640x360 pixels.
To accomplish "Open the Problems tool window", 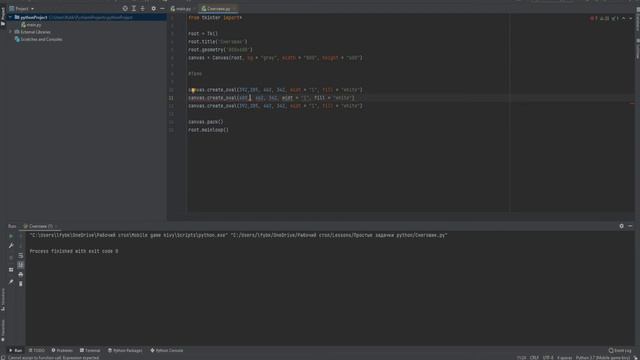I will pyautogui.click(x=62, y=350).
